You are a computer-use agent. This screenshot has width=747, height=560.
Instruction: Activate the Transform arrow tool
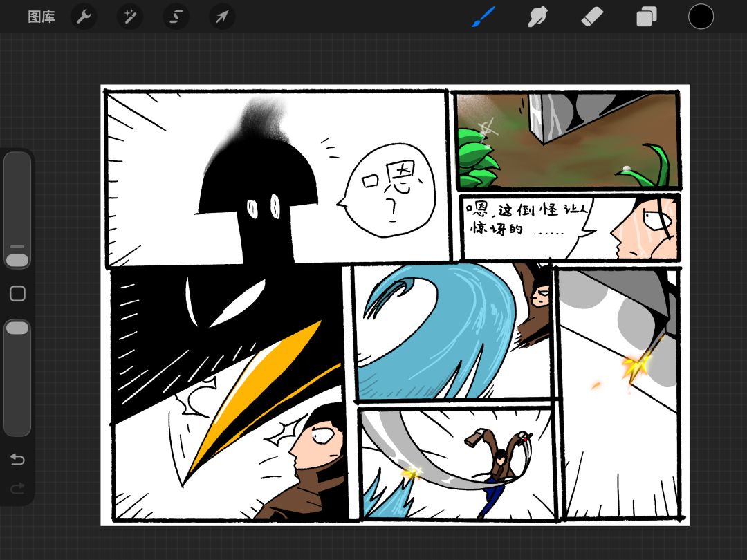tap(222, 17)
